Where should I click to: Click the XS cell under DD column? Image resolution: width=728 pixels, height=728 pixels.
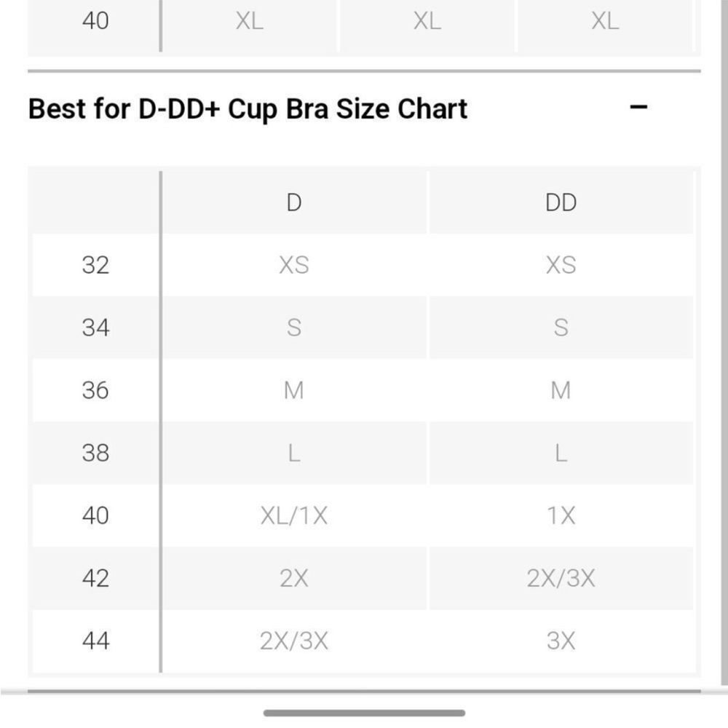coord(561,265)
